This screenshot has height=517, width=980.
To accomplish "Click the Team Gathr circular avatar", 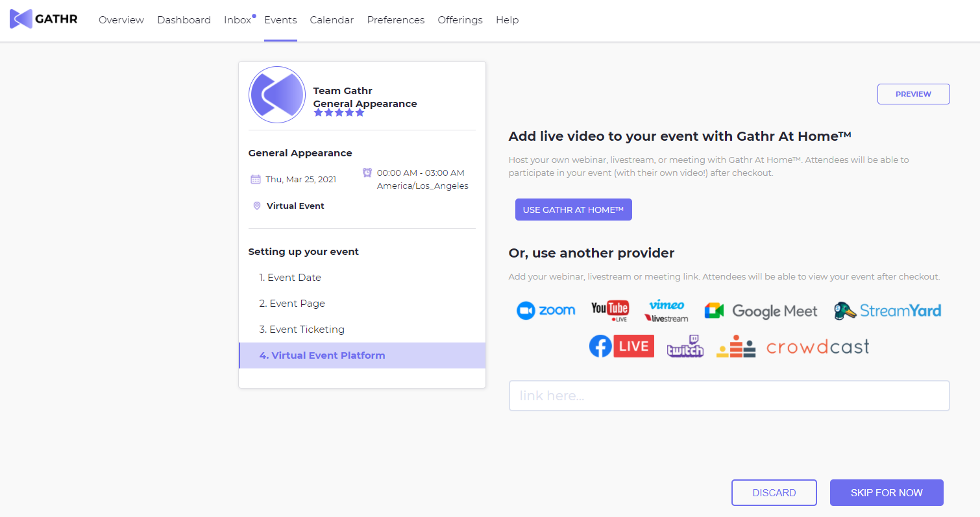I will pyautogui.click(x=277, y=95).
